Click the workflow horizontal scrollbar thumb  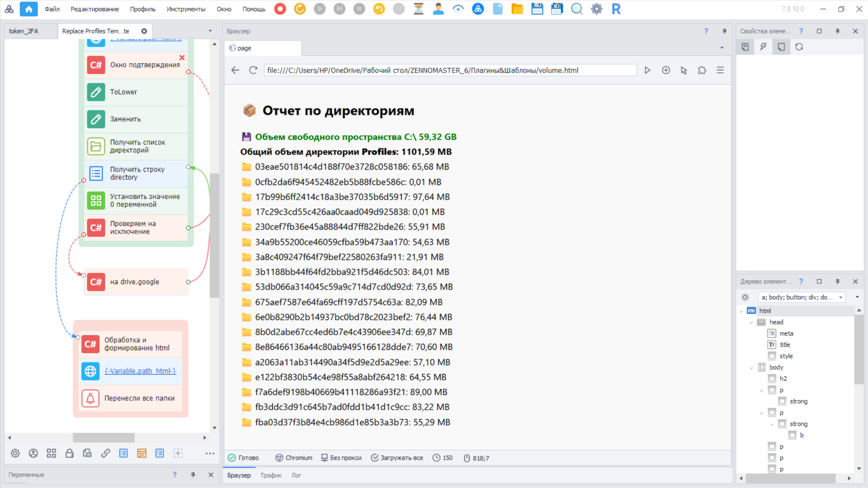point(104,437)
